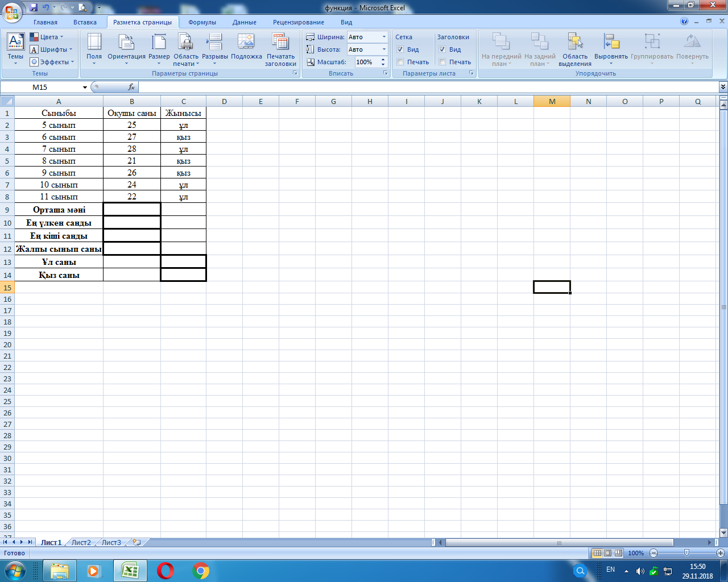The image size is (728, 582).
Task: Open paper Size (Размер) options
Action: (159, 48)
